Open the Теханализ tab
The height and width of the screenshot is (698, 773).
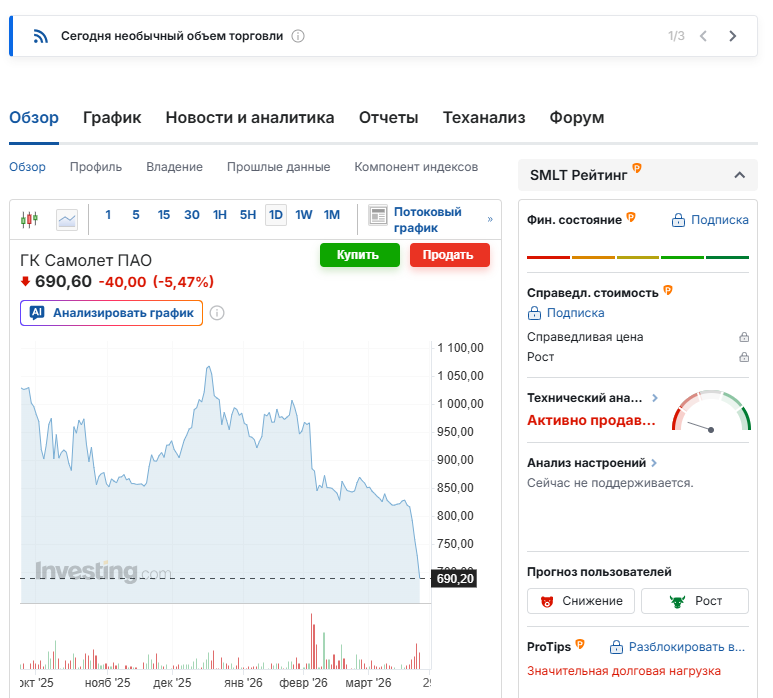tap(484, 117)
